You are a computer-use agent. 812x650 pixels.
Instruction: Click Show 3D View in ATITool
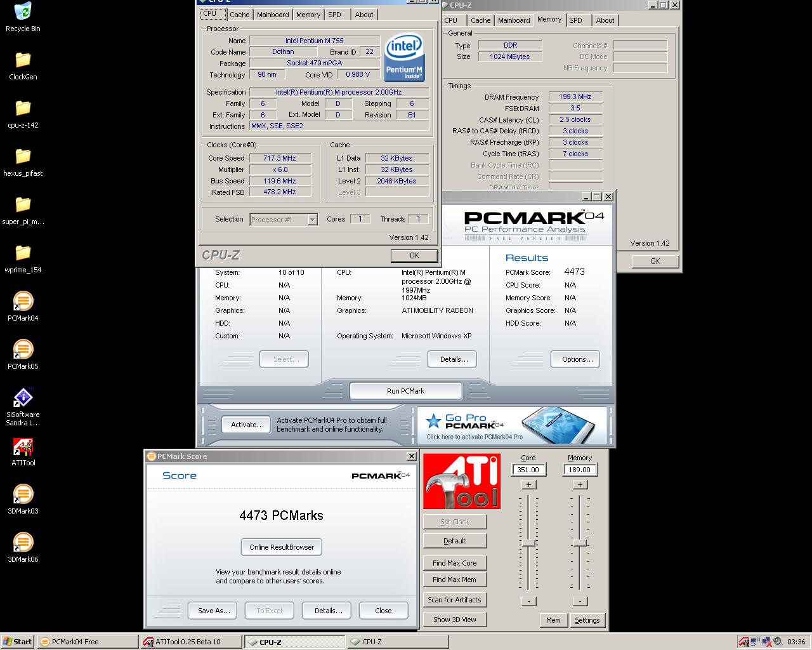point(454,620)
